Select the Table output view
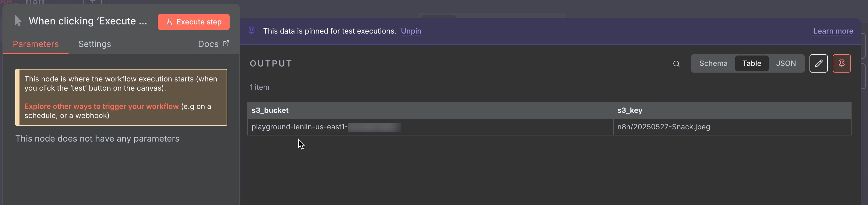Screen dimensions: 868x205 click(752, 63)
